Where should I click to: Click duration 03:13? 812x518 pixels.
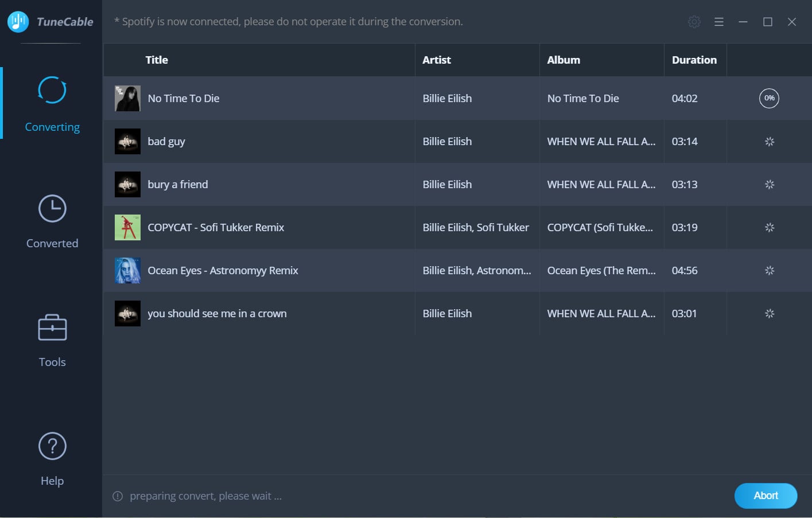point(685,184)
